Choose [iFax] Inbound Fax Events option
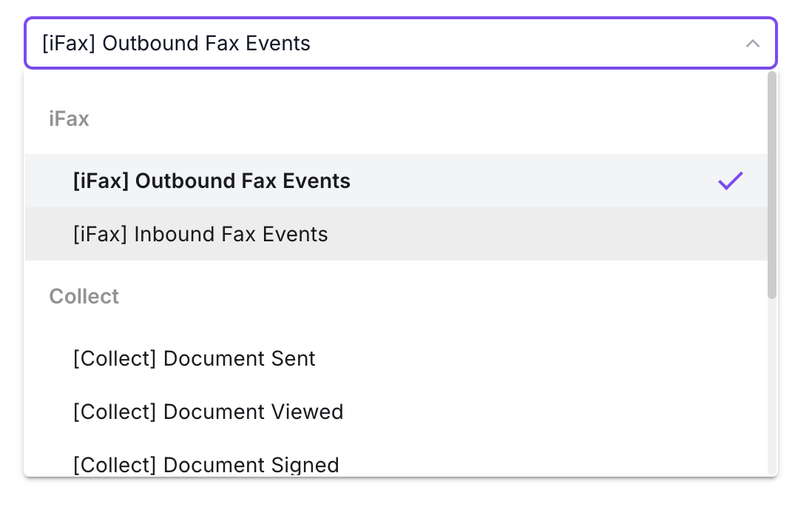812x527 pixels. click(396, 234)
